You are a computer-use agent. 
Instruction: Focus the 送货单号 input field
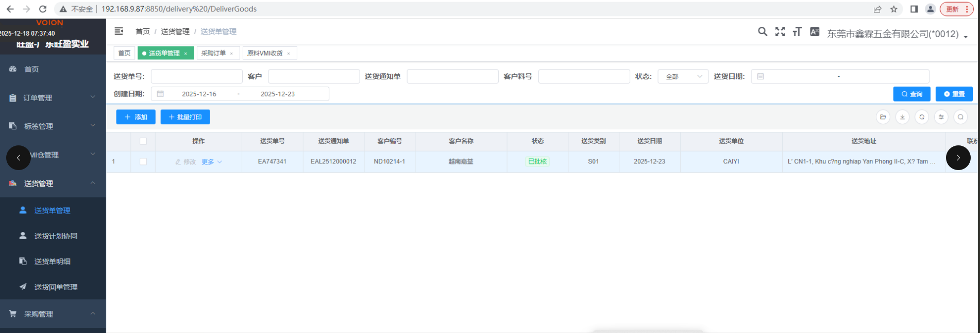point(197,76)
